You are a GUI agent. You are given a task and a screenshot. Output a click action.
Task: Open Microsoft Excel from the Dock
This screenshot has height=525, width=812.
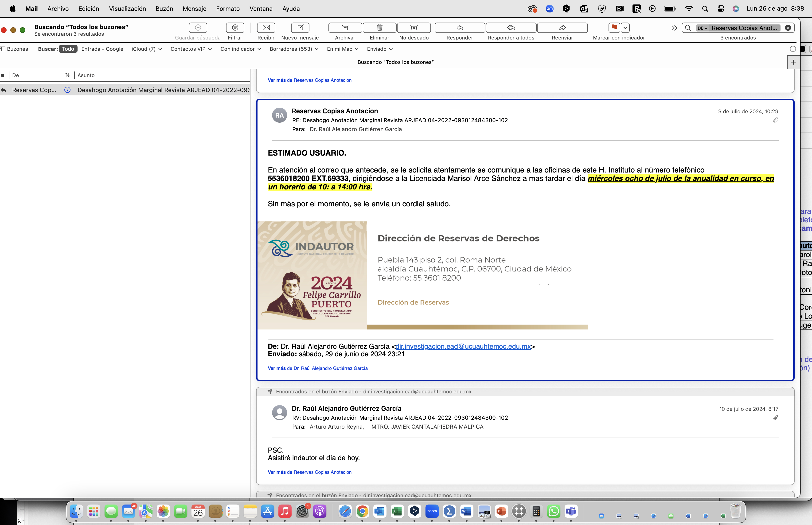[x=397, y=511]
